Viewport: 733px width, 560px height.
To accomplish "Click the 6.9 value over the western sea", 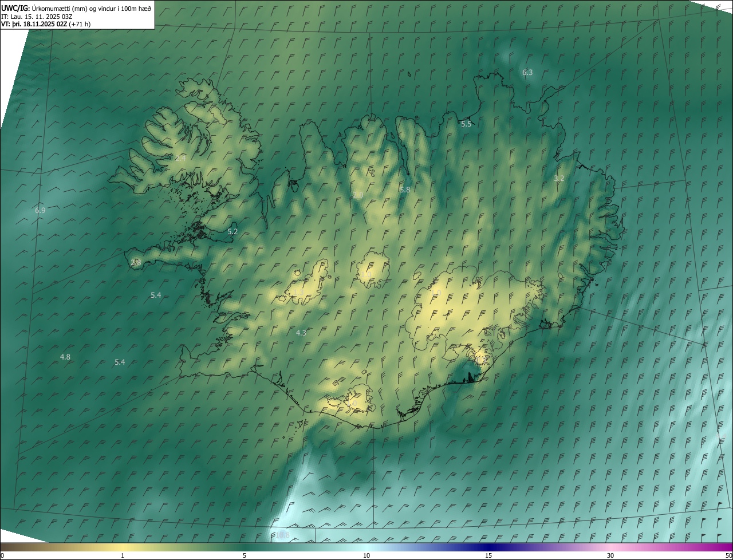I will 40,211.
